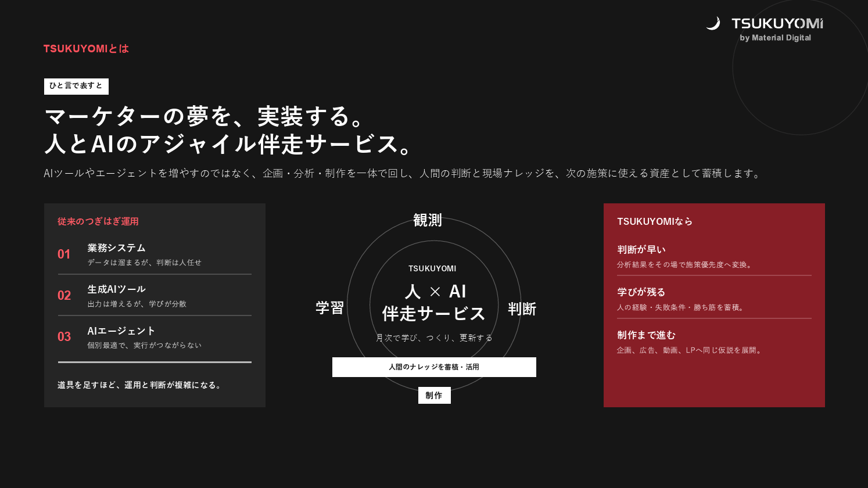Click the TSUKUYOMI wordmark in the header
This screenshot has width=868, height=488.
pyautogui.click(x=777, y=23)
